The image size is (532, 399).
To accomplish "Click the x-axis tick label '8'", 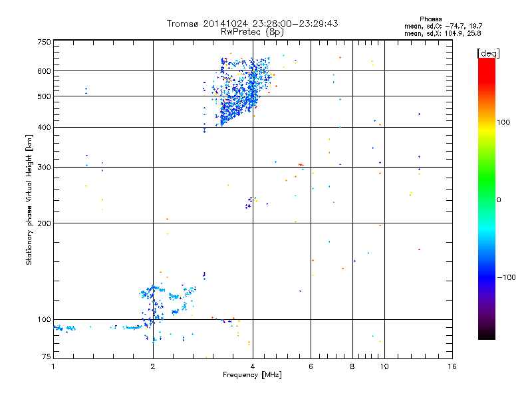I will click(x=352, y=366).
